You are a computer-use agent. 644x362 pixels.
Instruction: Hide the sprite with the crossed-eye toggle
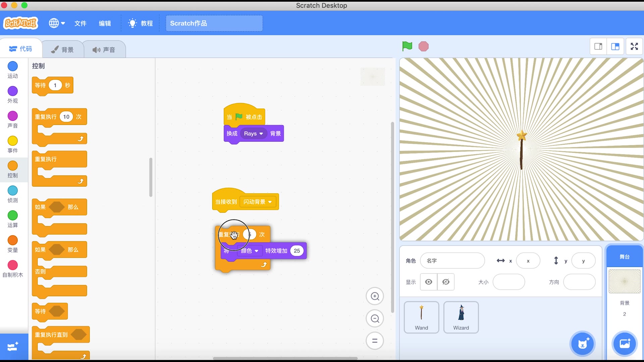coord(446,282)
